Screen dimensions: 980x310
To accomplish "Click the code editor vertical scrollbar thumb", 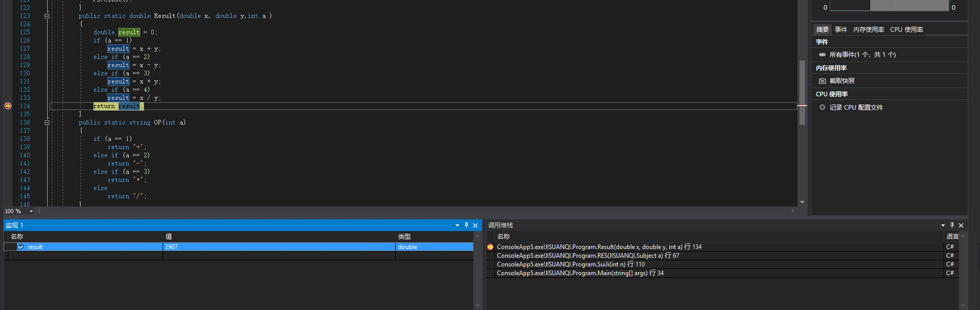I will pyautogui.click(x=802, y=93).
